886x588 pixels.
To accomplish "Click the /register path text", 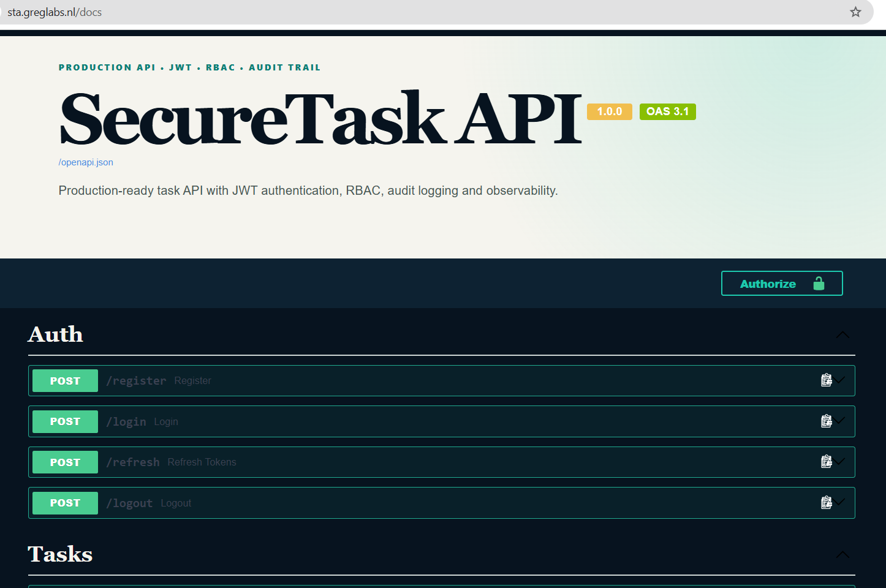I will 136,381.
